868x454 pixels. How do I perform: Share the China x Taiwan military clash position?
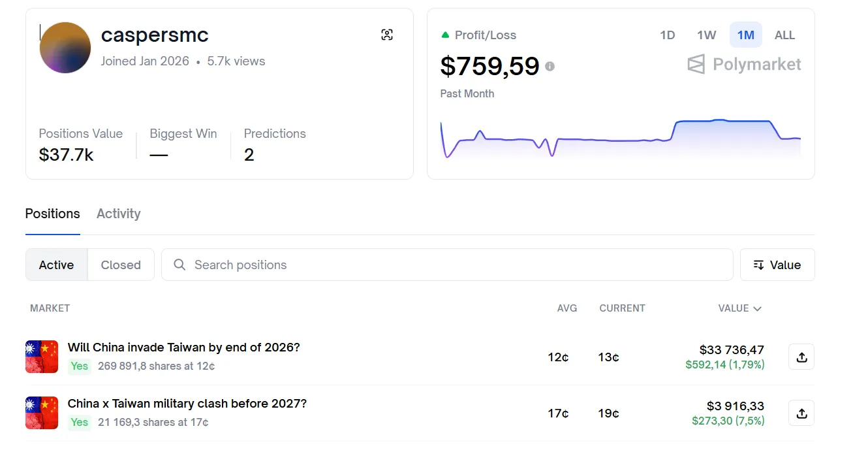click(801, 413)
